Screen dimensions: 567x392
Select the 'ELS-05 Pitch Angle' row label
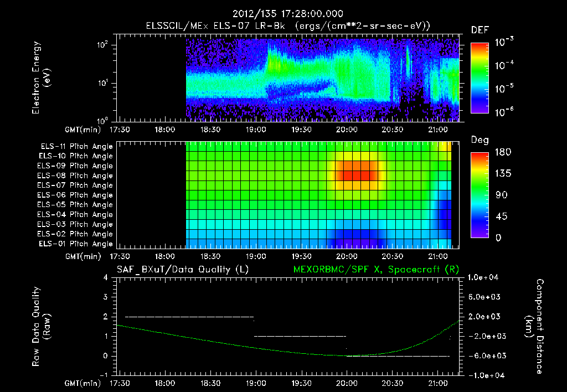[x=75, y=205]
